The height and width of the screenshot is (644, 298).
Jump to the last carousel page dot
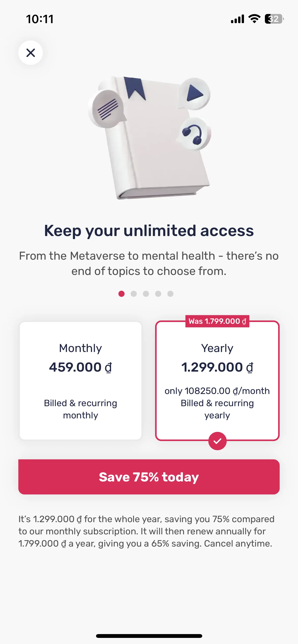(x=170, y=294)
